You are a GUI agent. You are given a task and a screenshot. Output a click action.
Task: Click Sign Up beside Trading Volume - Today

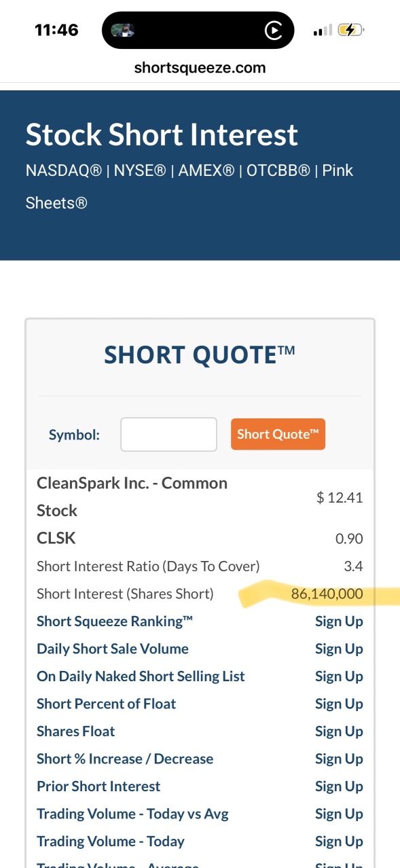339,842
